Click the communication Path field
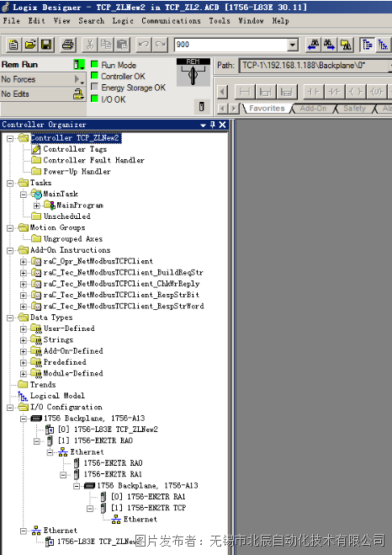Image resolution: width=392 pixels, height=555 pixels. [315, 66]
